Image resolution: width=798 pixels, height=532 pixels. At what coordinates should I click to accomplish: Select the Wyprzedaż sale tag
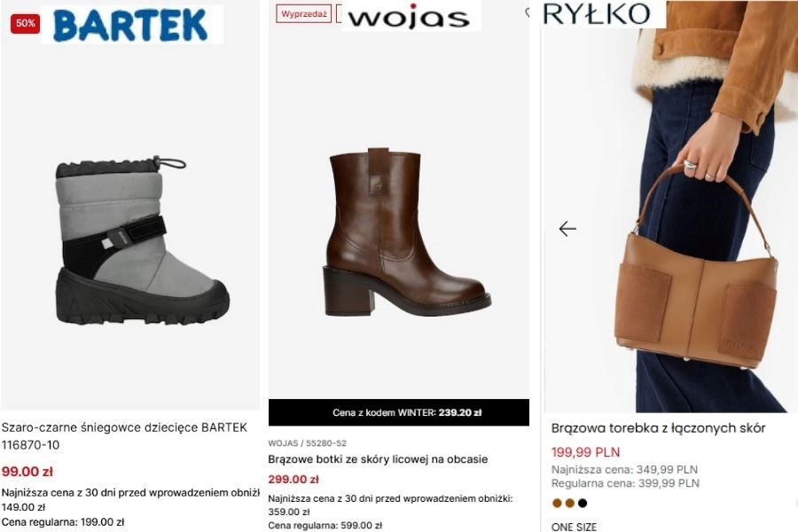[303, 14]
